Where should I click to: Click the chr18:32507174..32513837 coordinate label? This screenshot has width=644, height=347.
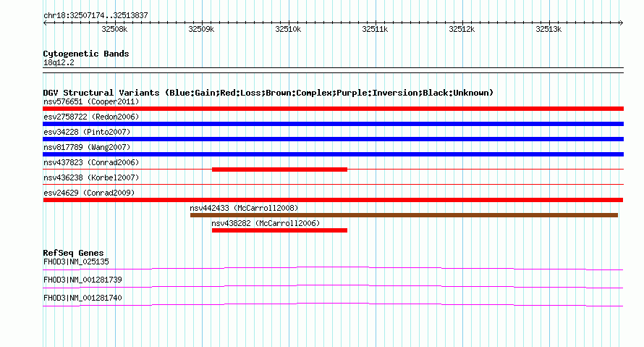[x=96, y=16]
